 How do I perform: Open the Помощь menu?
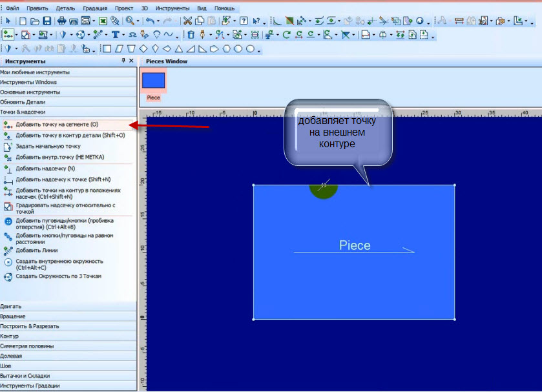tap(224, 8)
